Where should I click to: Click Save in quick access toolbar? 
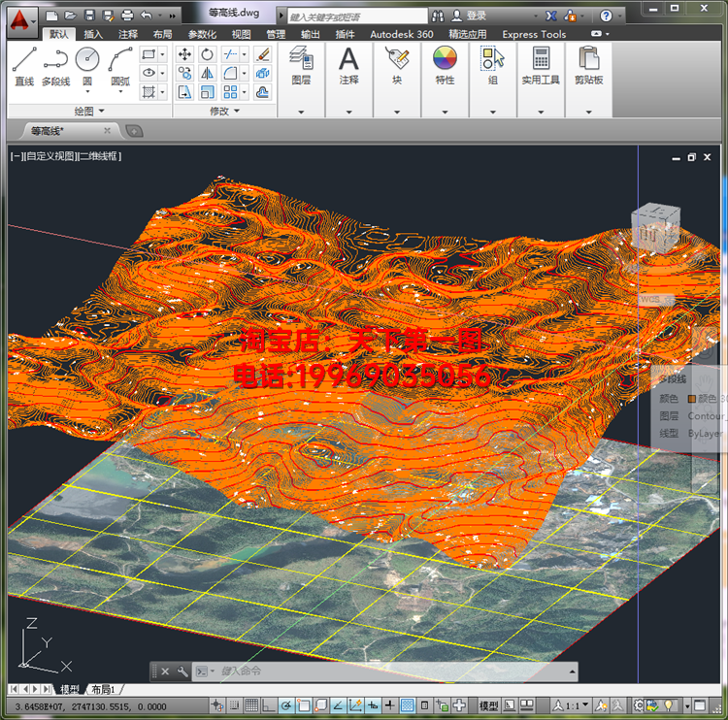tap(89, 16)
